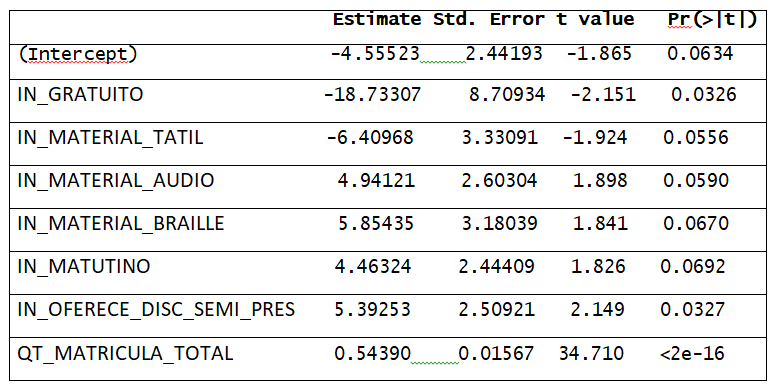
Task: Click the IN_MATERIAL_TATIL row label
Action: pos(110,137)
